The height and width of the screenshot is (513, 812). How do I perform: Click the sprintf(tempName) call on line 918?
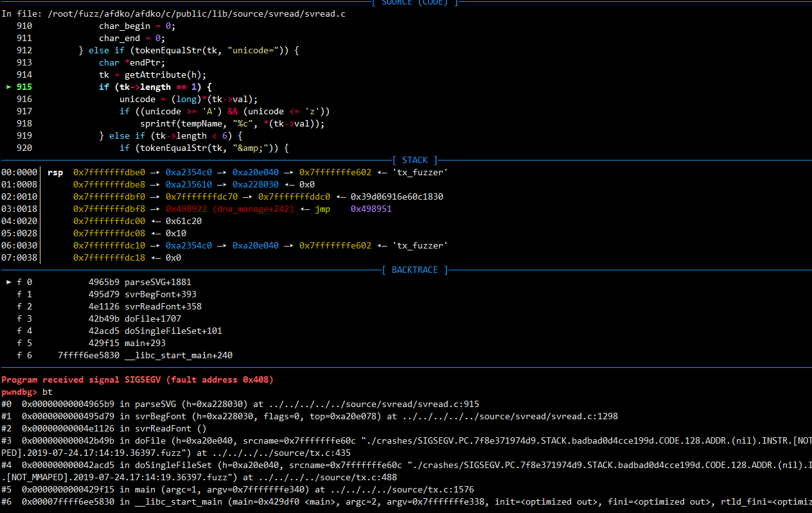click(233, 123)
